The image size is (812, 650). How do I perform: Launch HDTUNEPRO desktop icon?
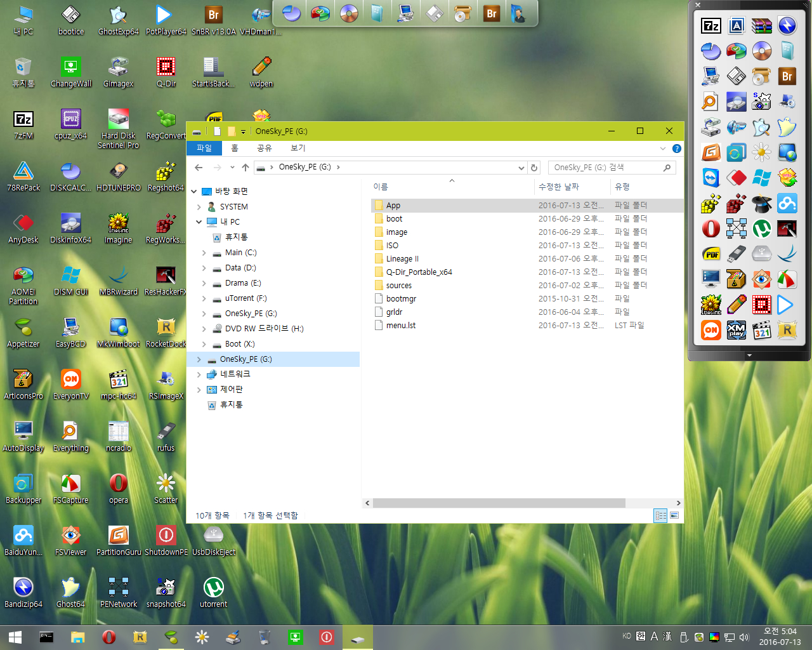(x=119, y=176)
